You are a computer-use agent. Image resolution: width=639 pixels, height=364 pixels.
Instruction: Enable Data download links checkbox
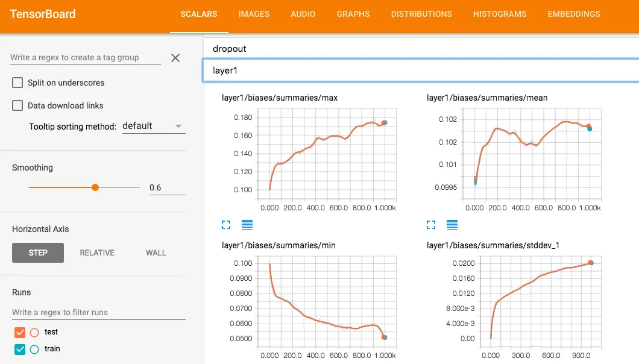click(x=17, y=105)
